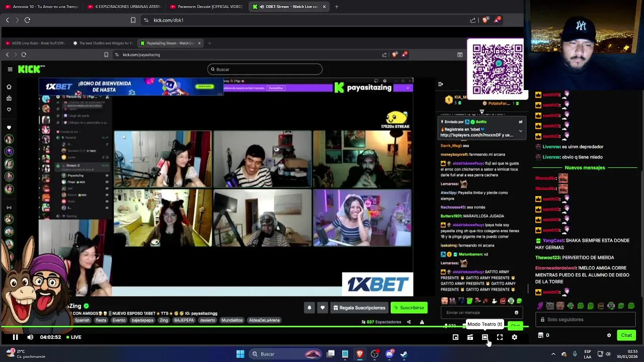Screen dimensions: 644x362
Task: Switch to Limp Bizkit tab in streamed browser
Action: [x=36, y=43]
